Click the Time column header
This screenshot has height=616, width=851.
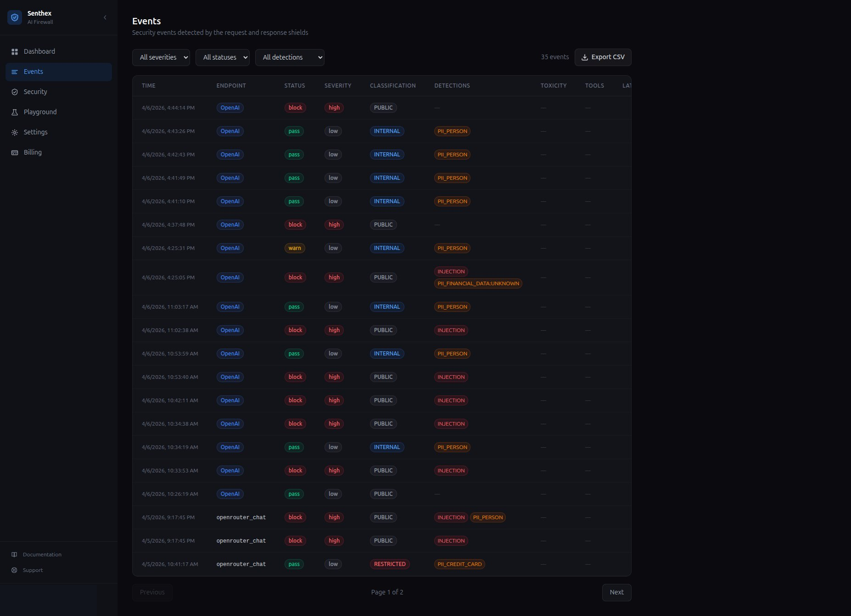149,86
